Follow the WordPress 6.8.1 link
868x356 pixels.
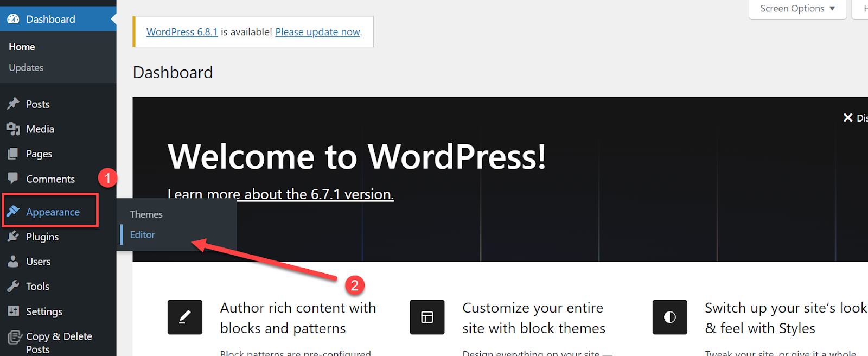[x=182, y=32]
